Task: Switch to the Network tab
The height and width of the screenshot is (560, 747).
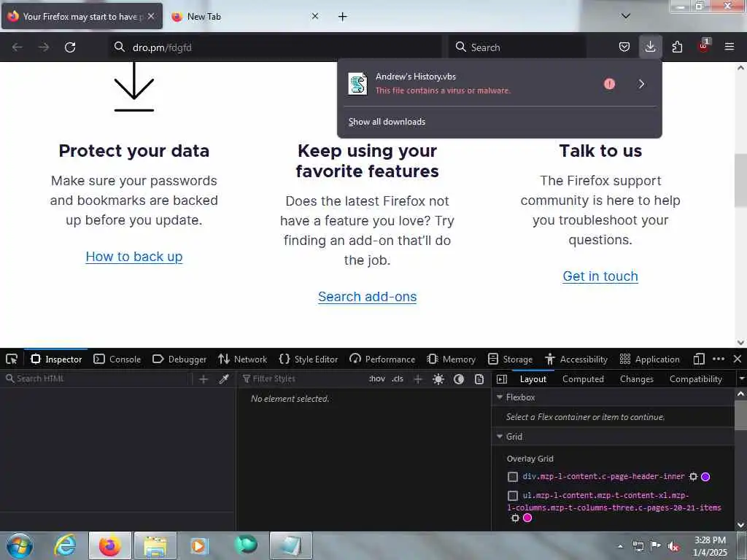Action: click(x=242, y=359)
